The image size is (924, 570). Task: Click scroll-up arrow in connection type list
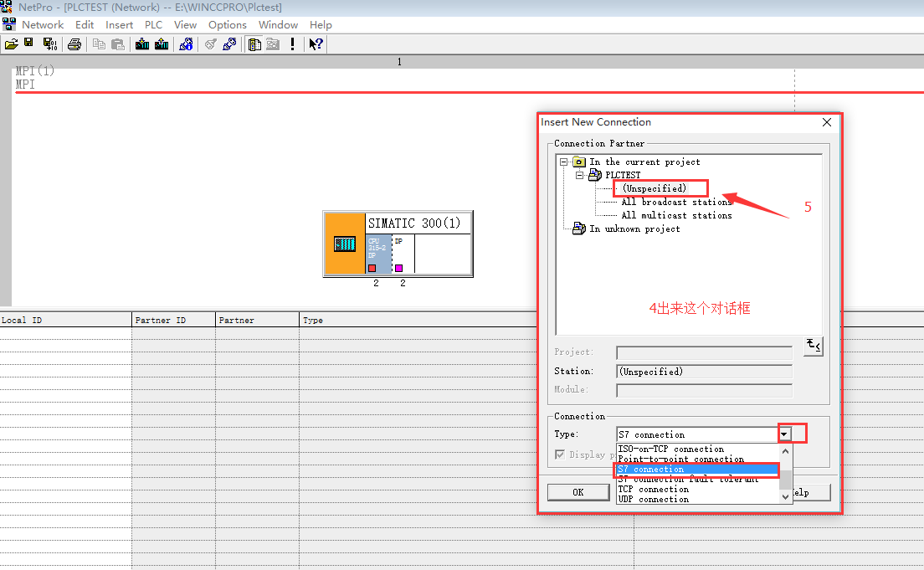click(x=785, y=451)
